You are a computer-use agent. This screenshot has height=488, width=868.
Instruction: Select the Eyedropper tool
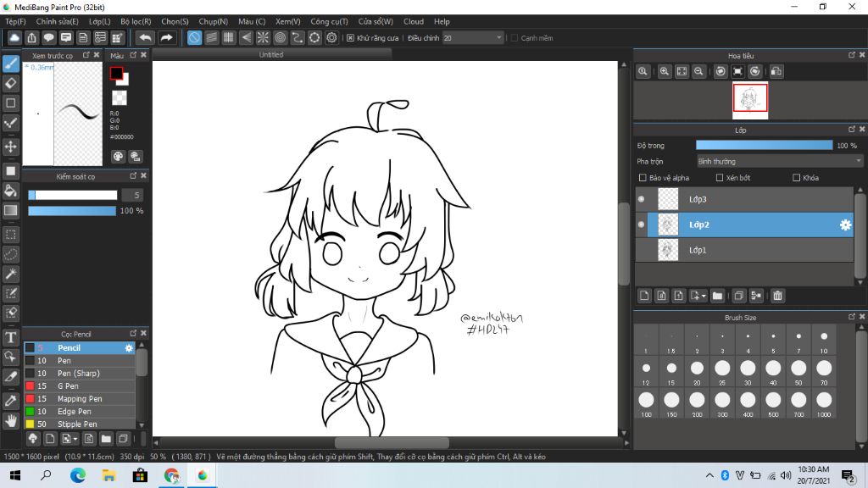tap(11, 401)
